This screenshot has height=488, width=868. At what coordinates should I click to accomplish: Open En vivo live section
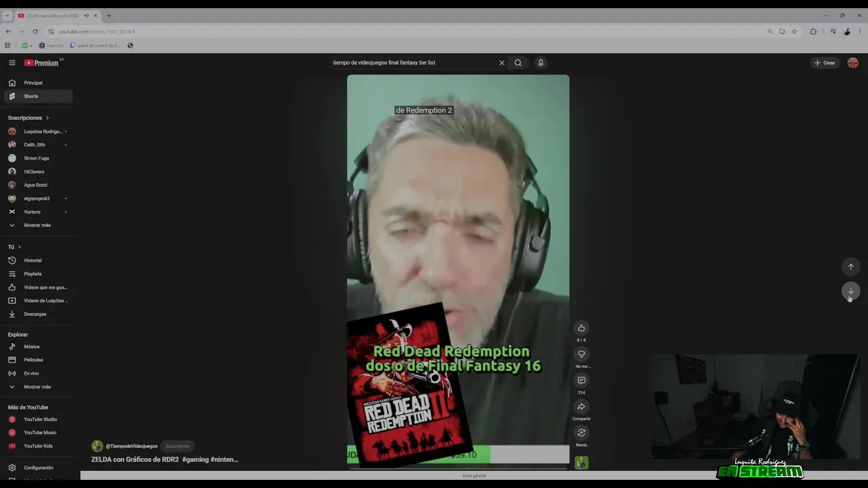click(x=38, y=373)
